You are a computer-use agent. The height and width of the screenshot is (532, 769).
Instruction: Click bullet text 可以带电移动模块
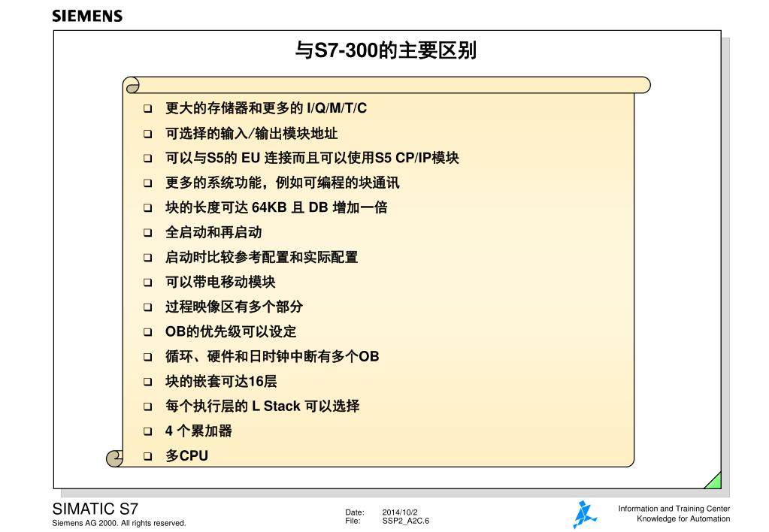[220, 282]
